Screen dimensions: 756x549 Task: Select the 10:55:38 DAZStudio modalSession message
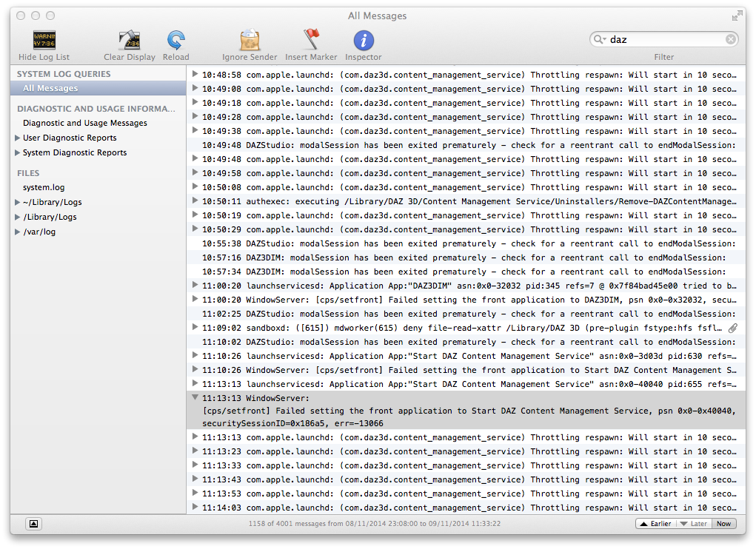(x=466, y=243)
